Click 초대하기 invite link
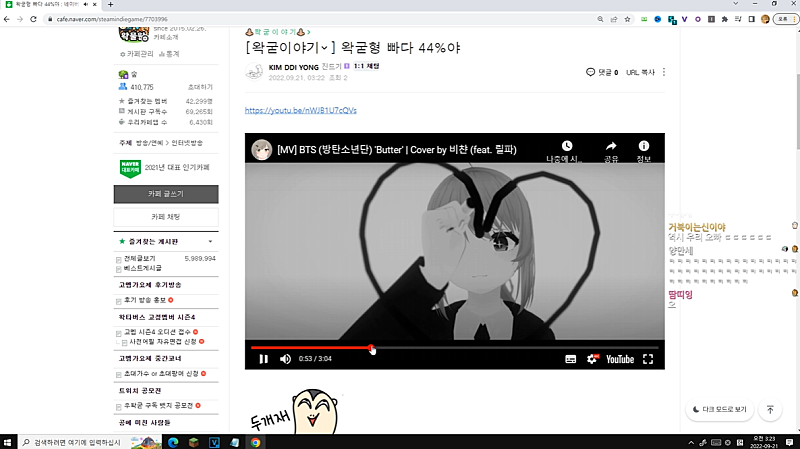This screenshot has height=449, width=800. (x=201, y=87)
